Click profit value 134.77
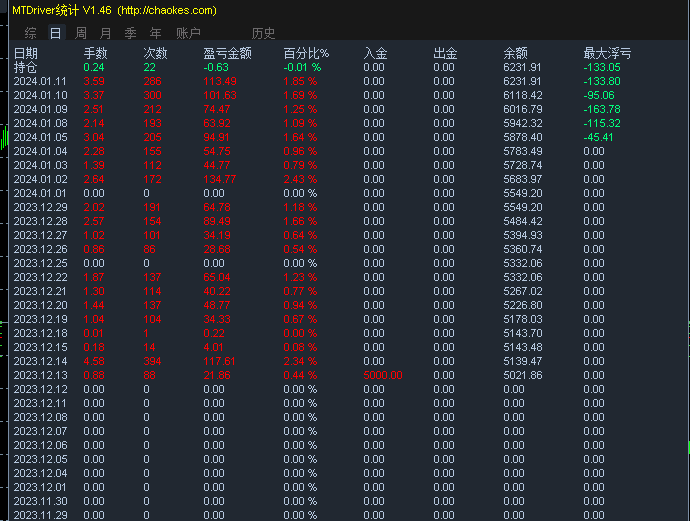This screenshot has width=690, height=521. [x=220, y=180]
